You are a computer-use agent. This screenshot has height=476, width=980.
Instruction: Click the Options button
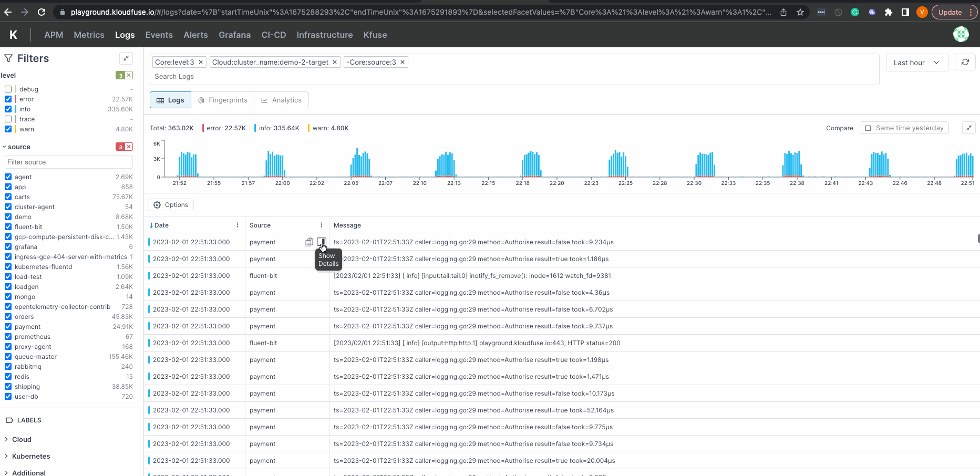(x=171, y=205)
